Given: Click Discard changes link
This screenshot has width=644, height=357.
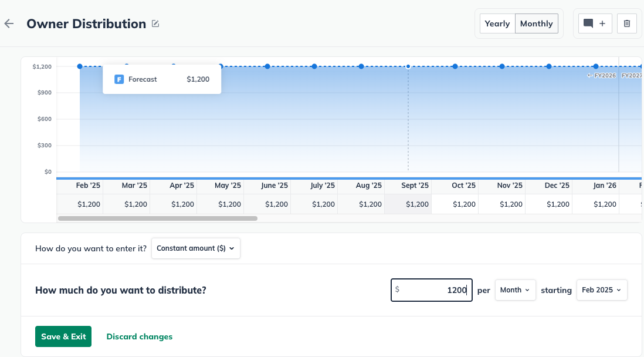Looking at the screenshot, I should pyautogui.click(x=140, y=336).
